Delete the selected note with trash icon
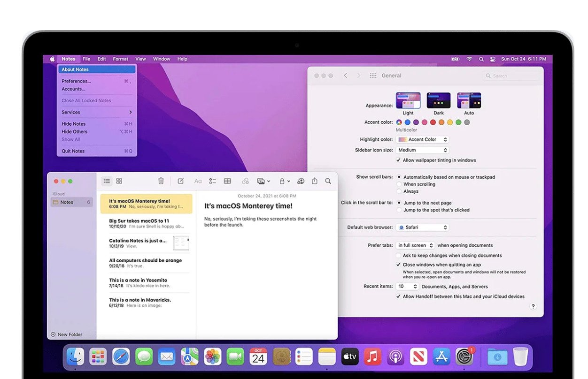This screenshot has height=379, width=588. (161, 181)
